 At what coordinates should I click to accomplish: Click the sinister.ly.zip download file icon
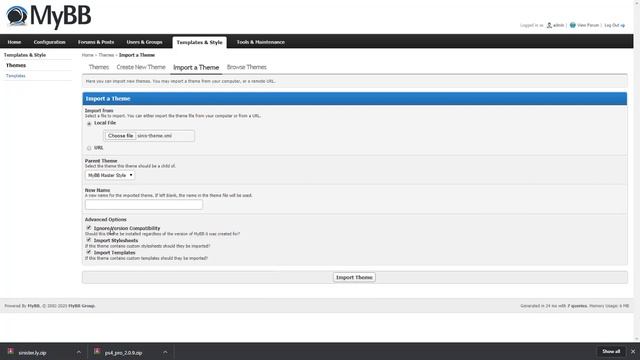point(11,352)
